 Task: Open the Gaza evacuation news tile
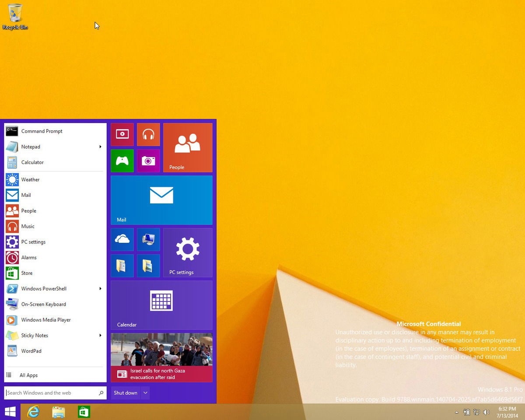(161, 357)
